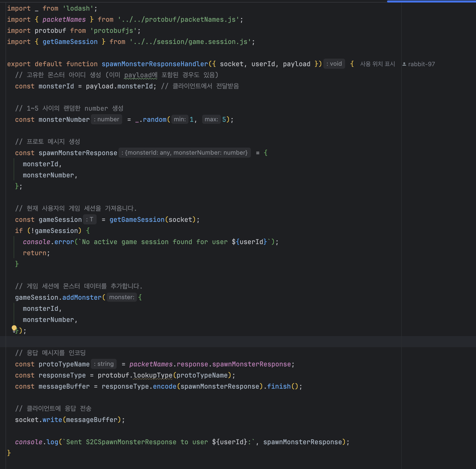Click socket.write call

pyautogui.click(x=38, y=420)
